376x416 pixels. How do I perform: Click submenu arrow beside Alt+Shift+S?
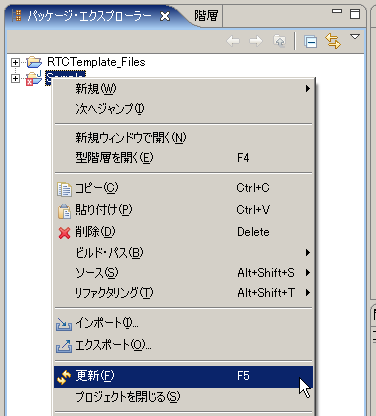[308, 273]
